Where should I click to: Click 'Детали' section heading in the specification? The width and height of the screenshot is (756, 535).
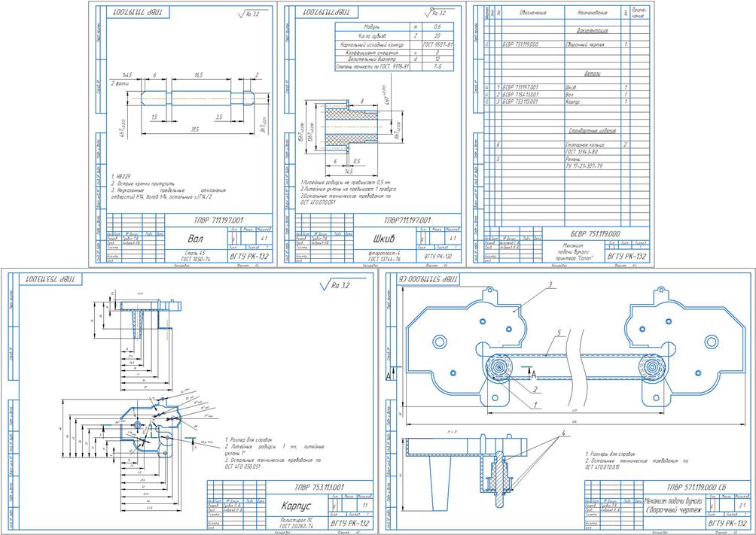tap(593, 74)
